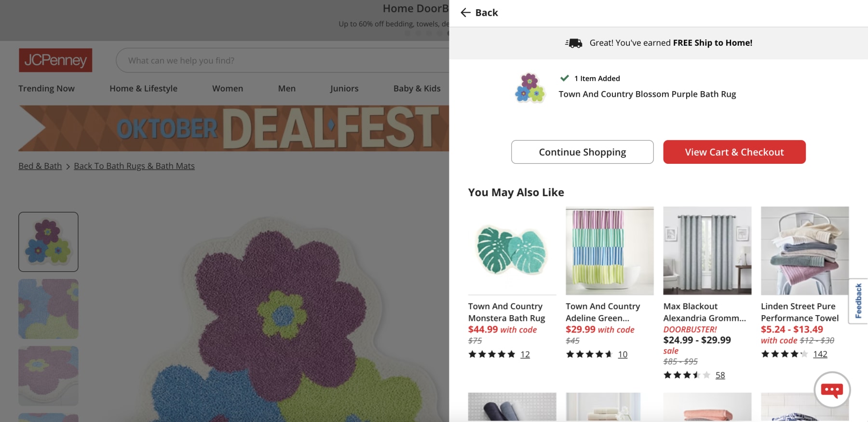Screen dimensions: 868x422
Task: Click Town And Country Adeline Green title
Action: [602, 312]
